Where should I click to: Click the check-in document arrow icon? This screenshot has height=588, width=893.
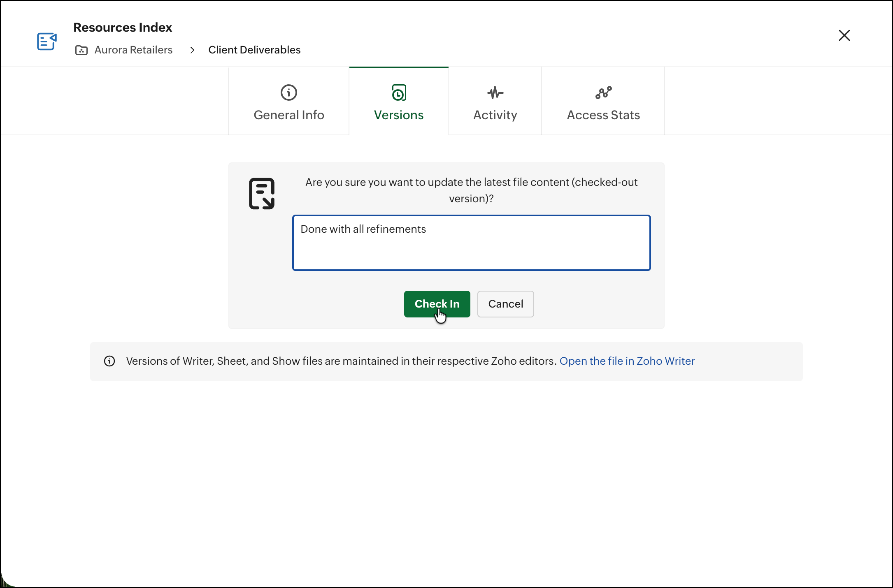[262, 193]
